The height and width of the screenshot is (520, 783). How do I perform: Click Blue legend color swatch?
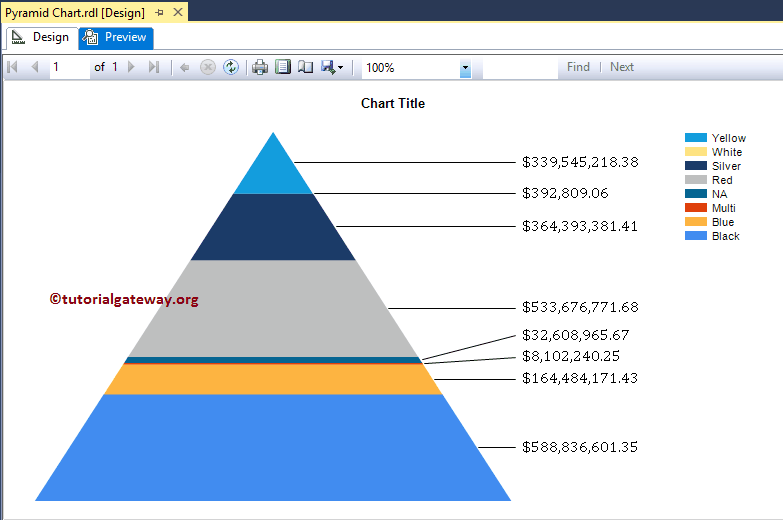(x=696, y=222)
